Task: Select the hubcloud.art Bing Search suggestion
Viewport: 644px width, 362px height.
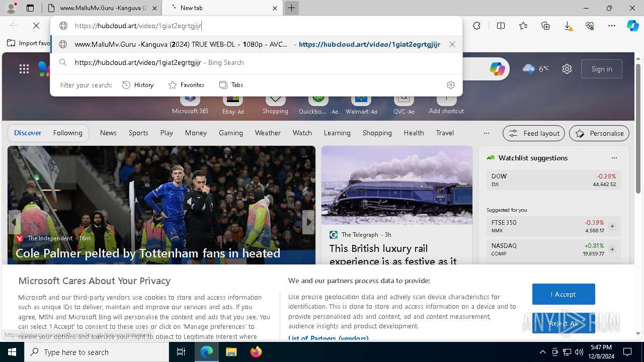Action: [x=257, y=62]
